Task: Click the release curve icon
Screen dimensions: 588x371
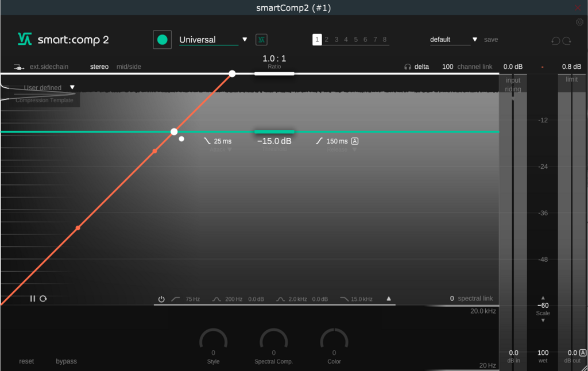Action: coord(319,141)
